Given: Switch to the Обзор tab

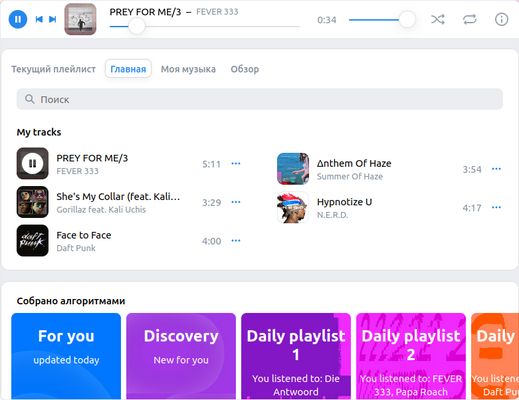Looking at the screenshot, I should [245, 69].
